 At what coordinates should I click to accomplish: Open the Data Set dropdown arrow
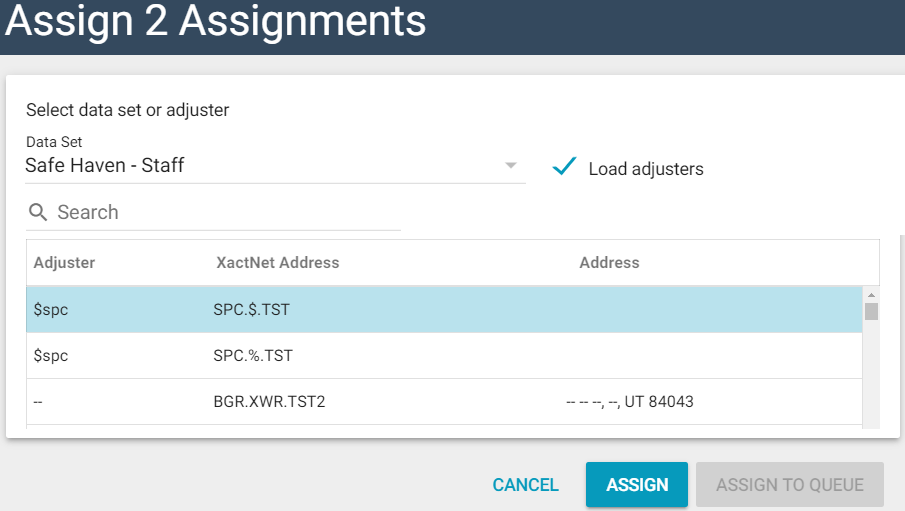pos(511,165)
